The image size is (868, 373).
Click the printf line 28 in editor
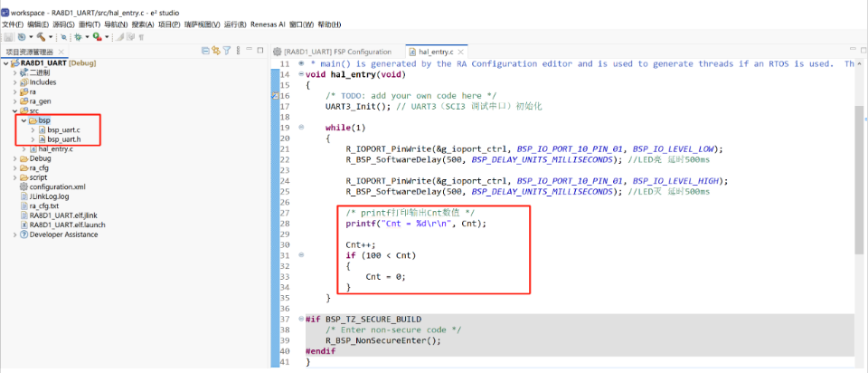416,224
